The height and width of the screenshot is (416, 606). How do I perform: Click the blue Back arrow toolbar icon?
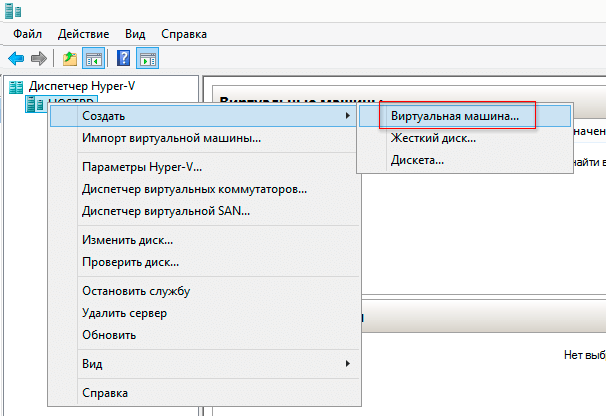pyautogui.click(x=16, y=59)
